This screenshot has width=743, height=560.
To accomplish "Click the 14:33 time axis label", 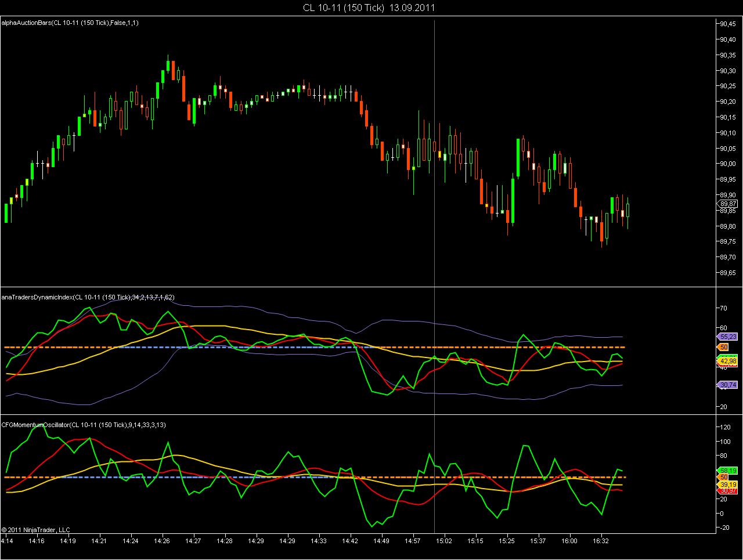I will tap(319, 540).
